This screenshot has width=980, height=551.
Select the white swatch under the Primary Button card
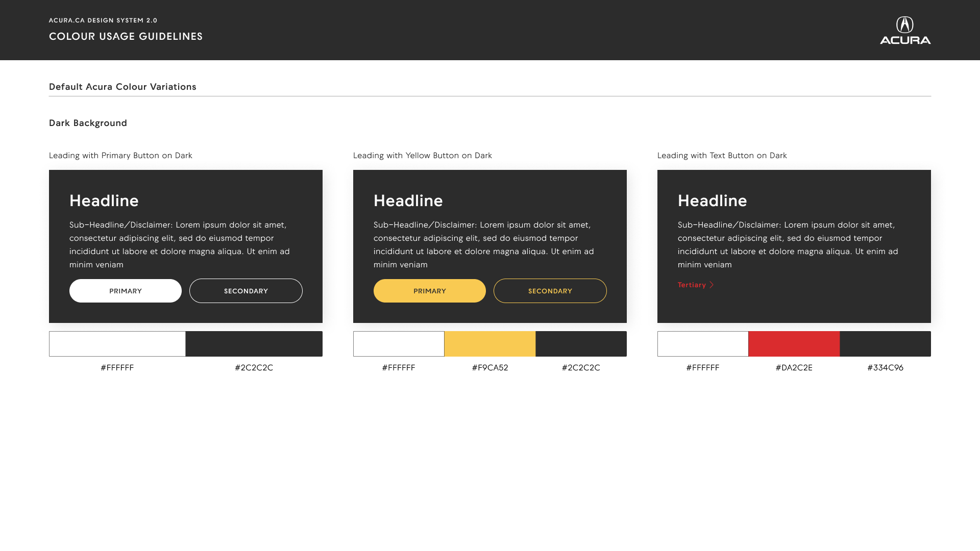[117, 344]
